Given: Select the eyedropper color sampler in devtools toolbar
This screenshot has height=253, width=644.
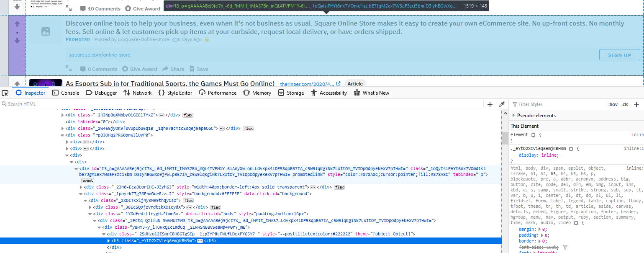Looking at the screenshot, I should [x=501, y=104].
